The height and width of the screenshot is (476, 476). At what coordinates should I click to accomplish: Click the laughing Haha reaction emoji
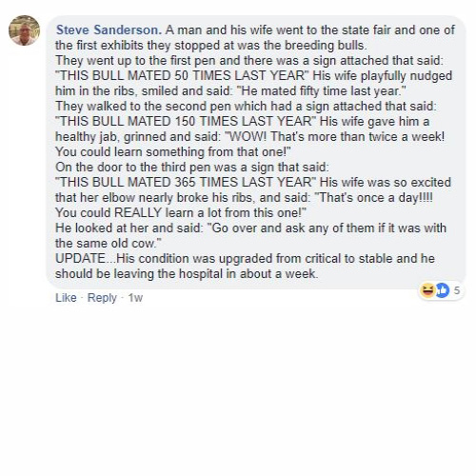pos(427,290)
